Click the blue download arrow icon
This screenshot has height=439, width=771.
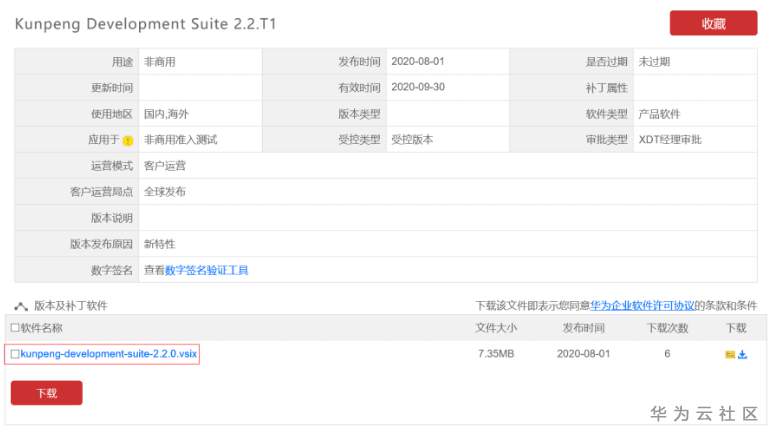coord(743,354)
